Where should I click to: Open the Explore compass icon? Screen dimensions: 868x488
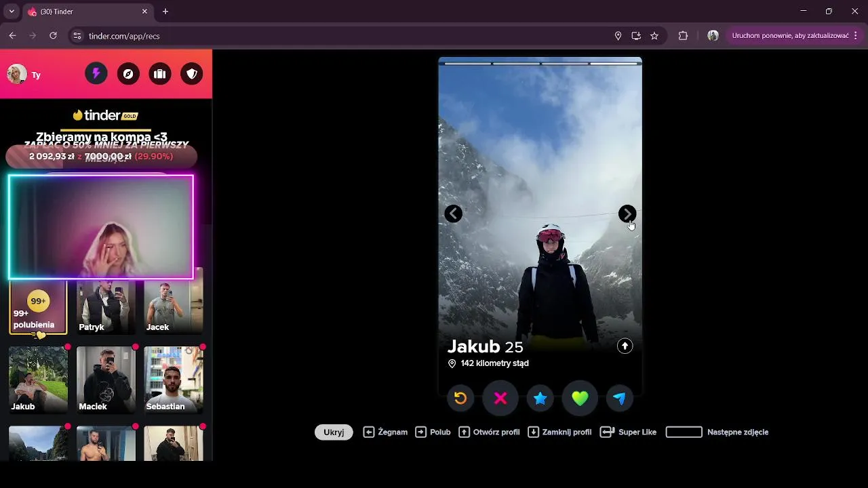pos(128,74)
